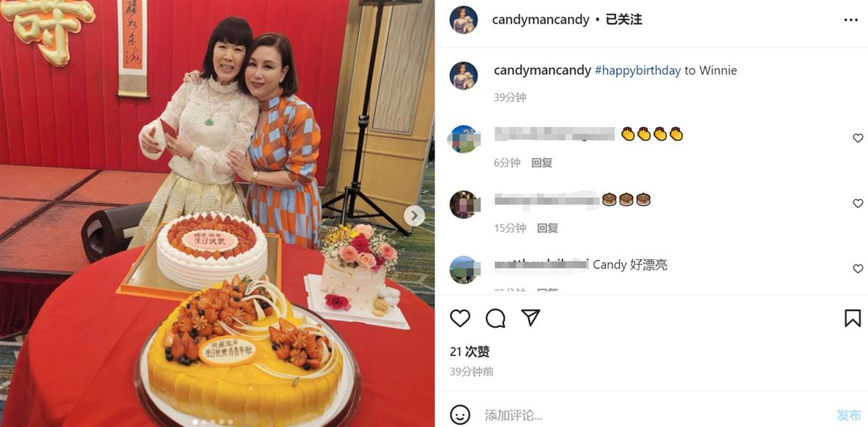Share post via paper plane icon
The width and height of the screenshot is (868, 427).
tap(531, 318)
